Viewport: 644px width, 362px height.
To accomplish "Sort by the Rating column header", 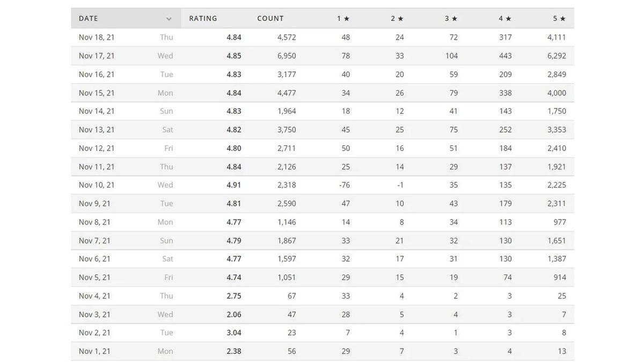I will point(203,18).
